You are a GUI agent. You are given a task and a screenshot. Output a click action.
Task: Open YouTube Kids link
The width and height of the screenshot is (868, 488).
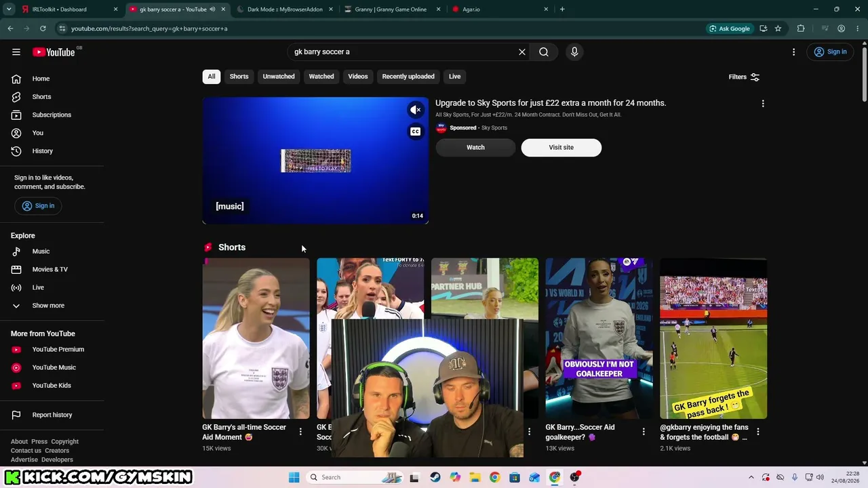[52, 386]
